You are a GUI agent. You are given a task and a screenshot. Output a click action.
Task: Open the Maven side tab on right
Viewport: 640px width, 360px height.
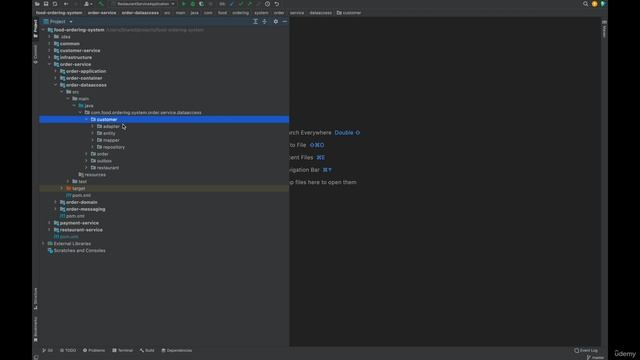604,29
